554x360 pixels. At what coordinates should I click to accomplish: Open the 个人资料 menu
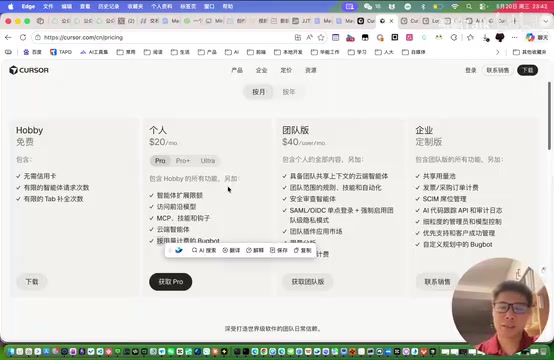click(161, 6)
